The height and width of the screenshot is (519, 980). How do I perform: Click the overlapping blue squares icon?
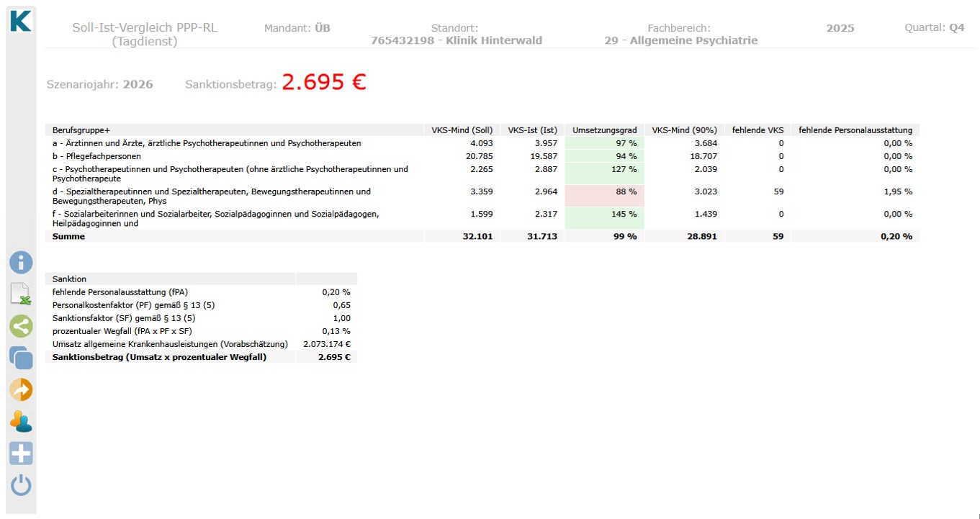[21, 358]
